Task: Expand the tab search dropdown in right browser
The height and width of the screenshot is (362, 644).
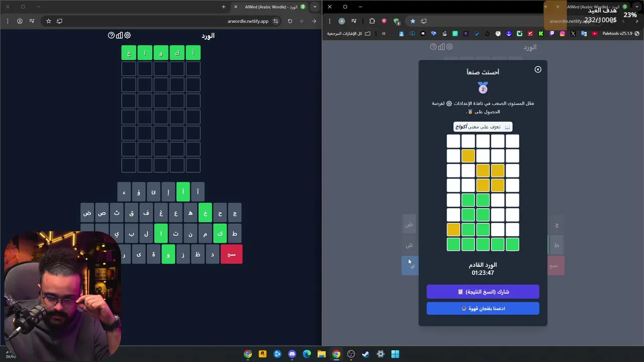Action: click(x=638, y=7)
